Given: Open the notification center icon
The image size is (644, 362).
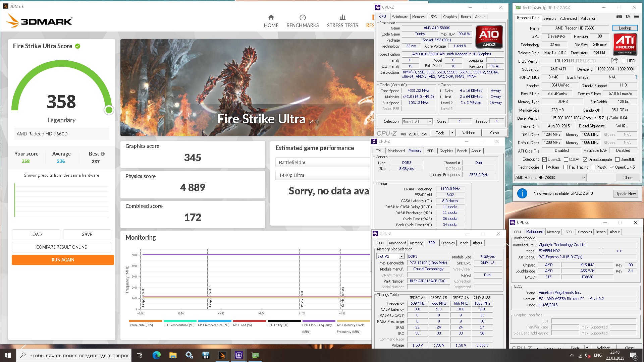Looking at the screenshot, I should (634, 356).
